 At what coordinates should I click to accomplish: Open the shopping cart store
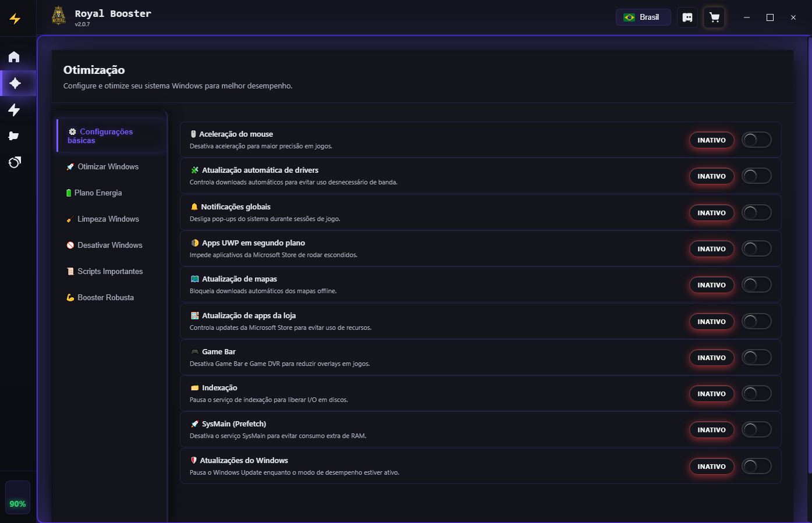tap(714, 17)
